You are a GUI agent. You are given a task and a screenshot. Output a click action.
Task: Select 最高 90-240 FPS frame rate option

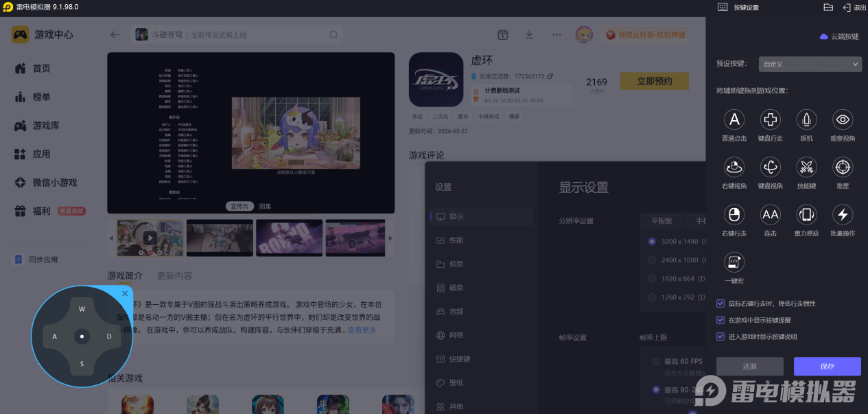pos(656,389)
